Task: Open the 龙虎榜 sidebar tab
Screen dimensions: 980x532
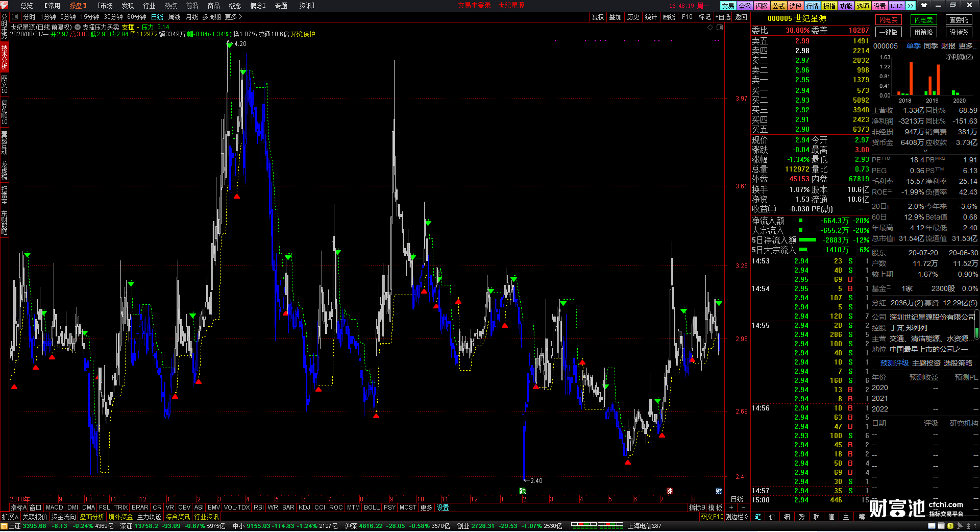Action: [x=4, y=171]
